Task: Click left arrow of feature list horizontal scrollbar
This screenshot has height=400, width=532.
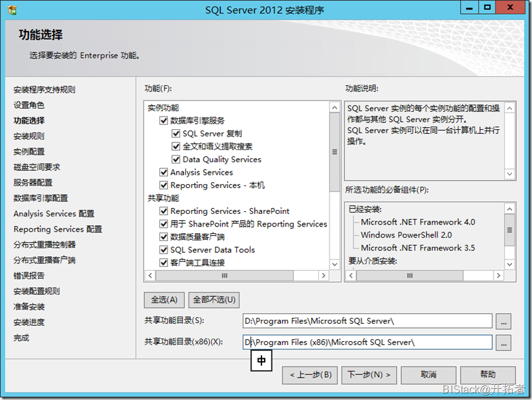Action: pyautogui.click(x=150, y=275)
